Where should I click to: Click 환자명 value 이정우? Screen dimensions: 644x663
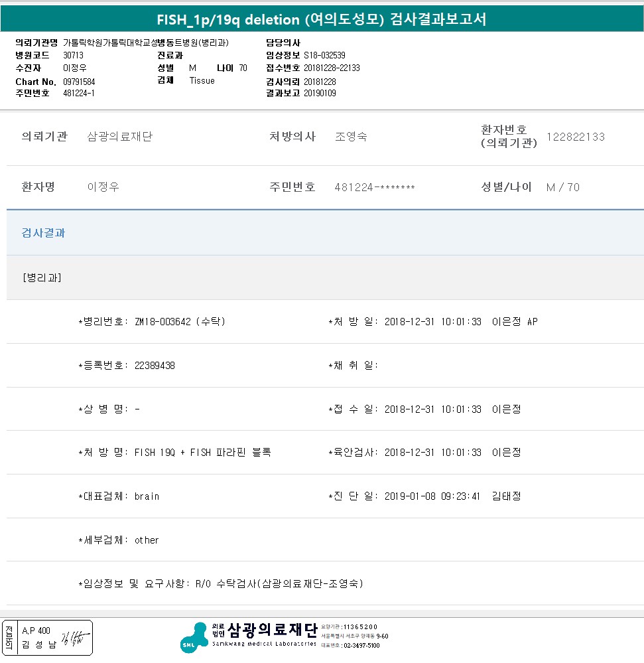click(103, 187)
